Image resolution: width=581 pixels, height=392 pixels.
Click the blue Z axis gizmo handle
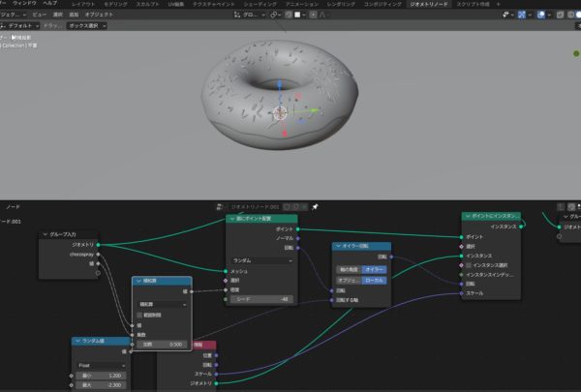pyautogui.click(x=281, y=84)
